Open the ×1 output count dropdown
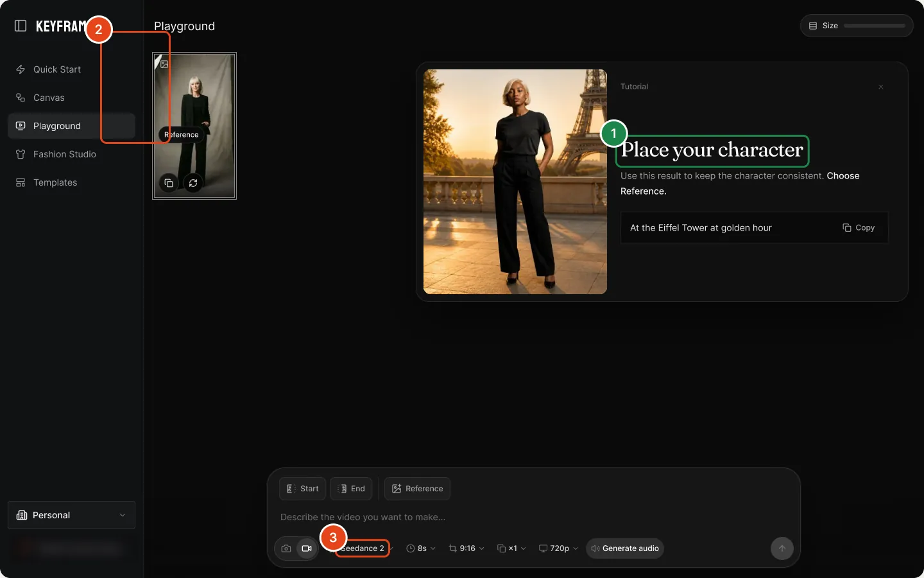 pos(511,548)
